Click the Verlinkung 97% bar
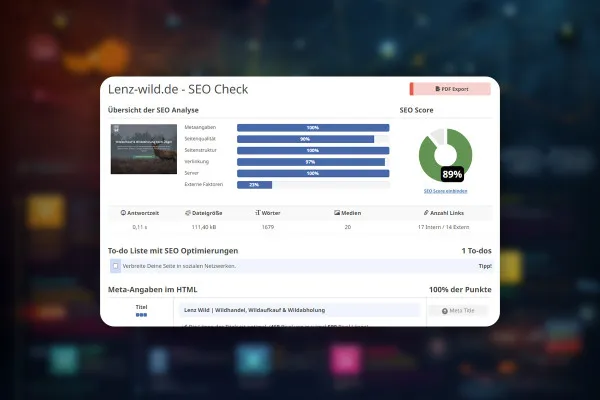 [x=313, y=162]
